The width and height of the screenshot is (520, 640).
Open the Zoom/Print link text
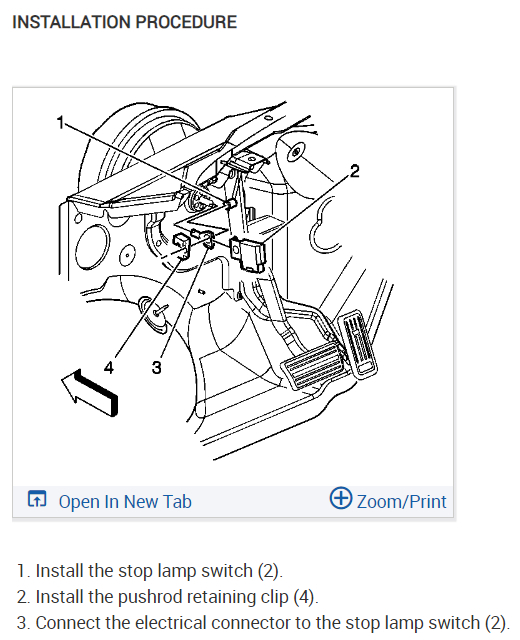coord(402,502)
